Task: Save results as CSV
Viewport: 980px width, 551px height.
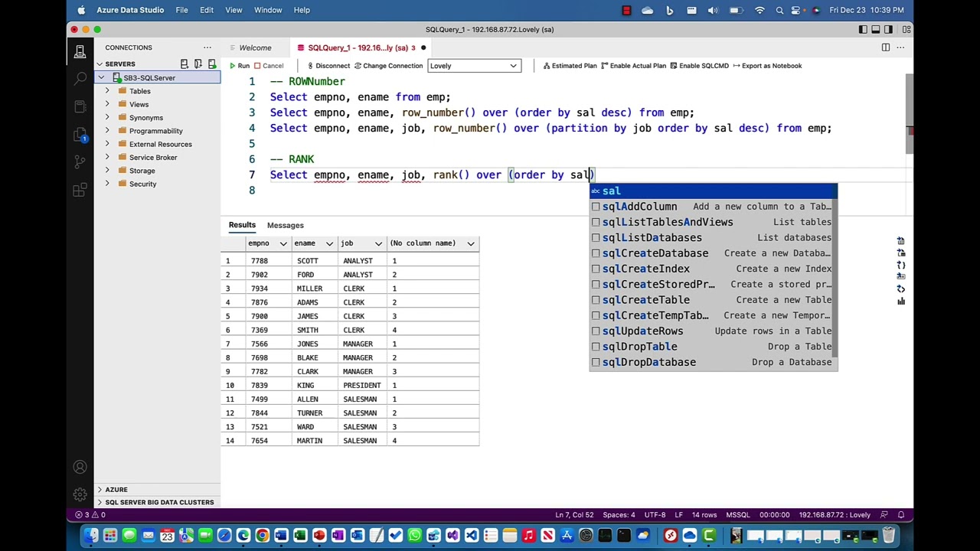Action: pyautogui.click(x=901, y=242)
